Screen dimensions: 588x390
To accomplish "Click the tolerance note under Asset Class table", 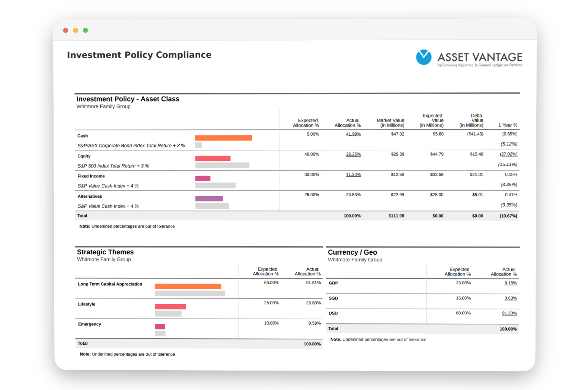I will (127, 226).
